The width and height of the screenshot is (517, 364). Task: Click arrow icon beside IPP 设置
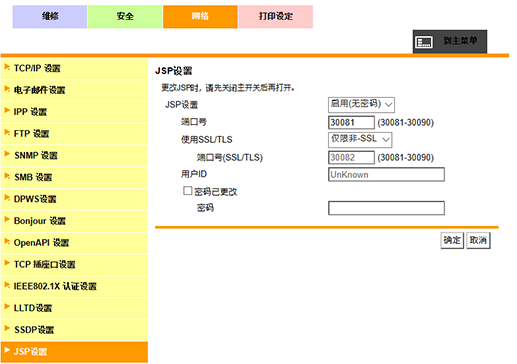coord(7,110)
